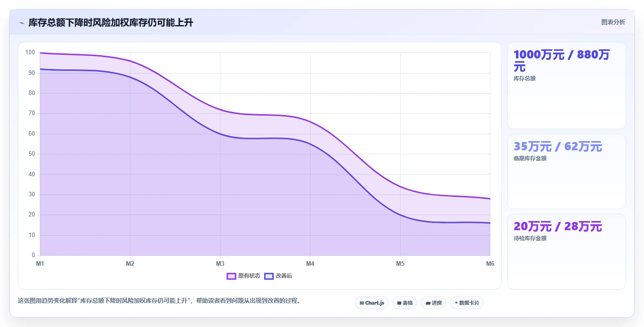Open the 待检库存金额 data card
This screenshot has width=644, height=327.
[566, 252]
